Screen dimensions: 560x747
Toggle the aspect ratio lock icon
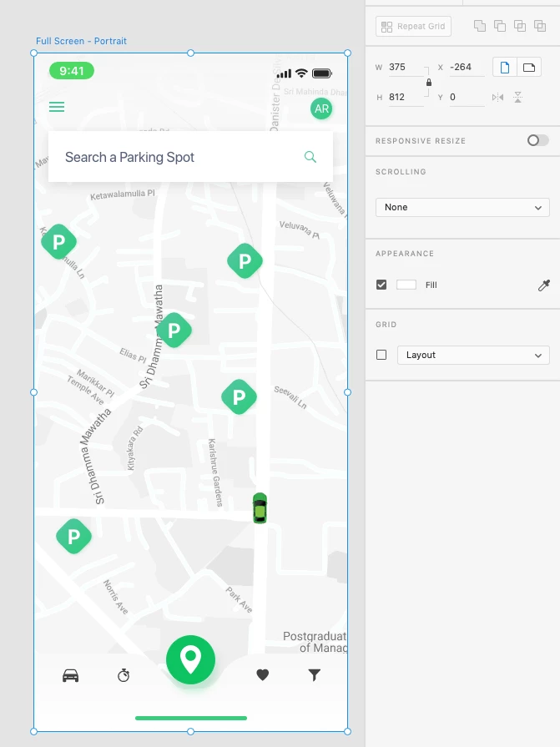[x=429, y=83]
